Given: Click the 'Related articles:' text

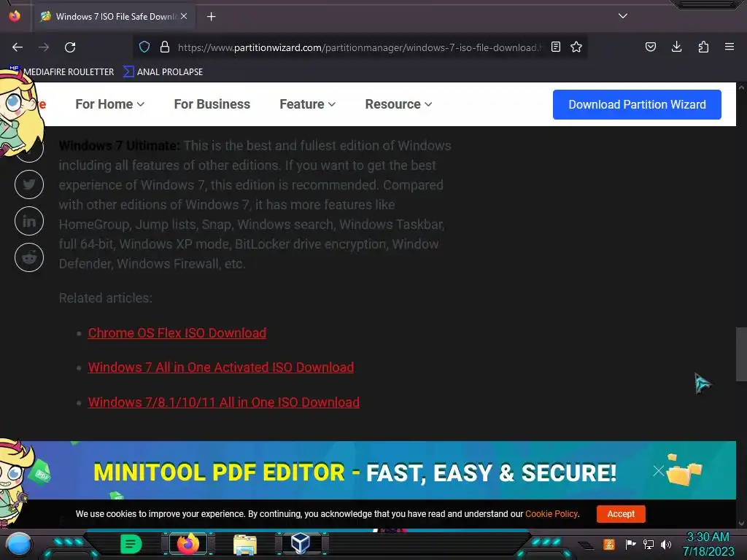Looking at the screenshot, I should tap(106, 298).
